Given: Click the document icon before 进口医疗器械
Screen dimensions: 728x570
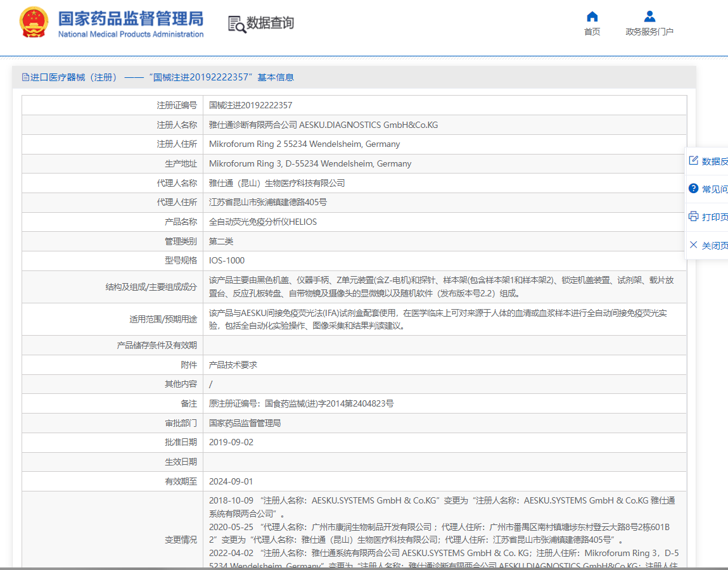Looking at the screenshot, I should (25, 77).
